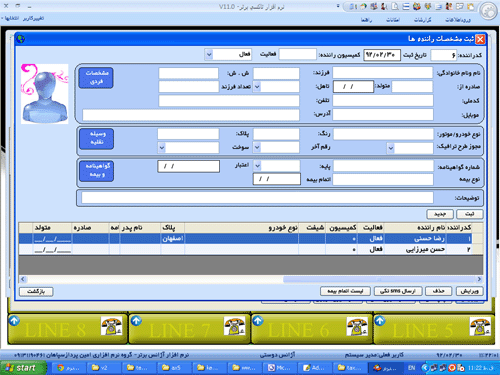Open the ورود اطلاعات menu in the top bar
500x375 pixels.
pos(458,20)
